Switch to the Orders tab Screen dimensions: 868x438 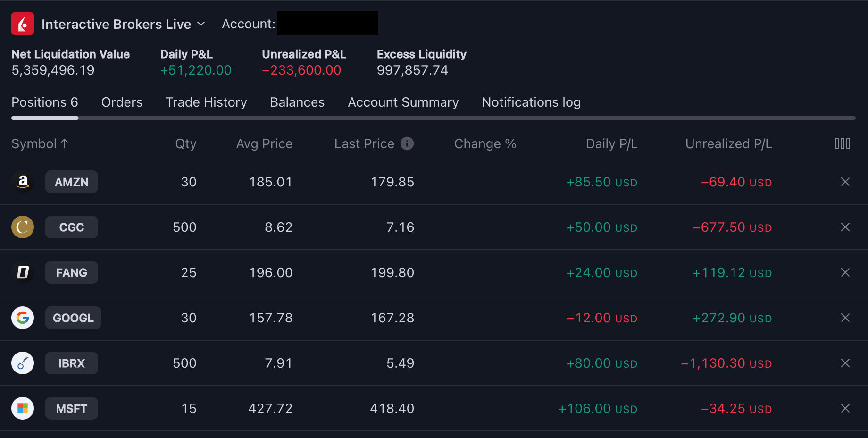(122, 102)
